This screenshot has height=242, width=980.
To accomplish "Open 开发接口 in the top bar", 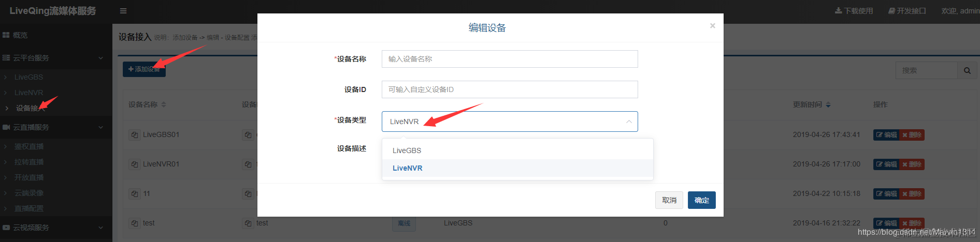I will point(907,11).
